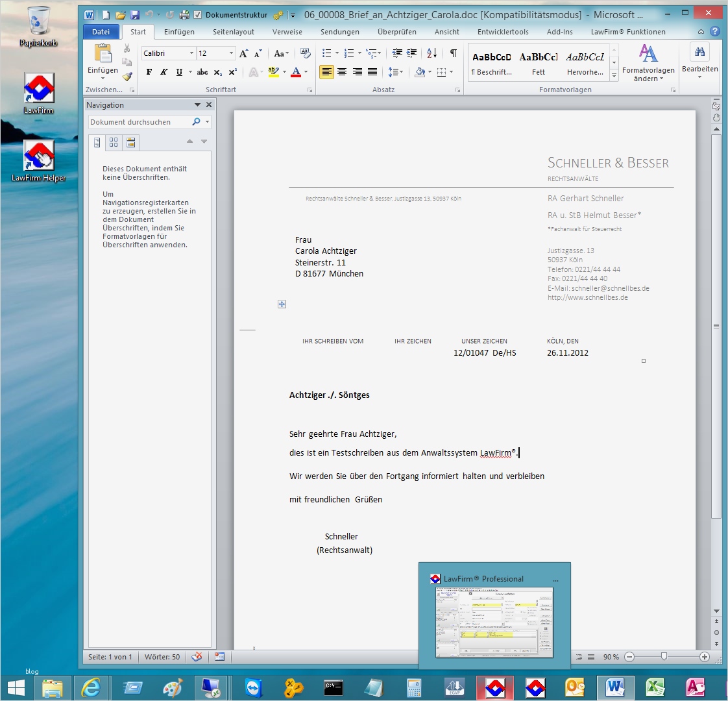Open the Navigation search options dropdown

click(x=206, y=121)
